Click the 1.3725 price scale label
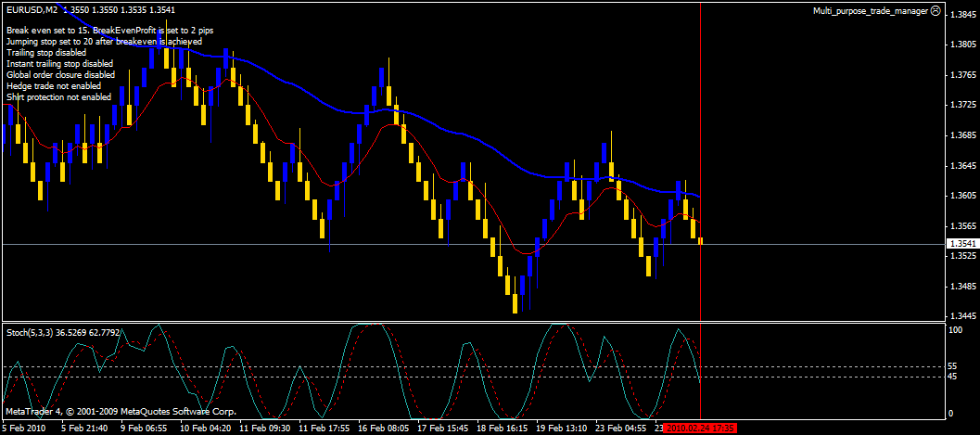 coord(961,105)
